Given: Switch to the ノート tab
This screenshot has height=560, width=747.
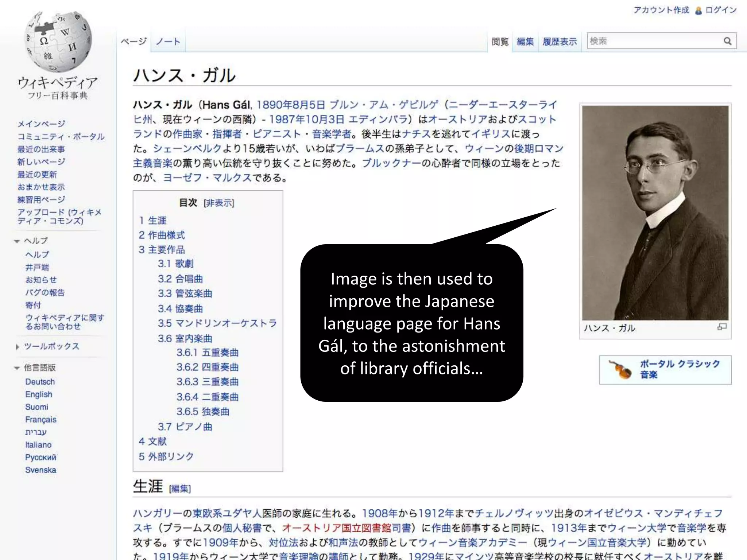Looking at the screenshot, I should tap(168, 42).
